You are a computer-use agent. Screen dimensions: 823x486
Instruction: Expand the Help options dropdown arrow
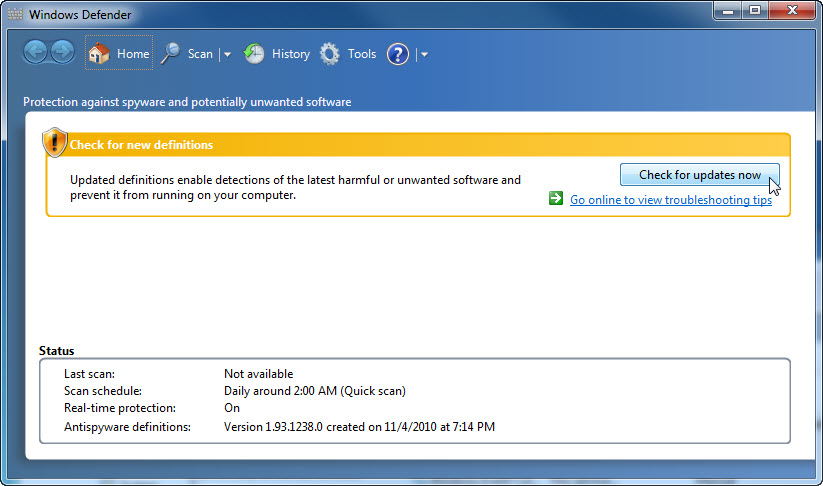click(424, 54)
